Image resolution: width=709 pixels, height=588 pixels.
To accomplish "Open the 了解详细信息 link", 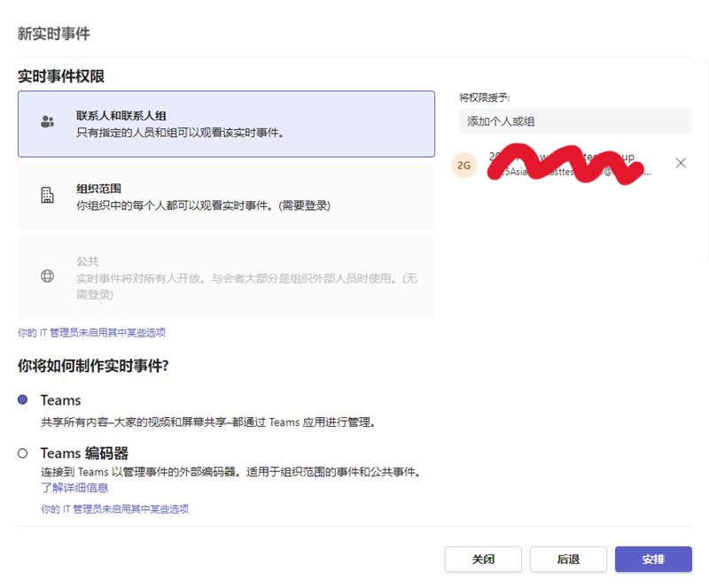I will point(74,488).
